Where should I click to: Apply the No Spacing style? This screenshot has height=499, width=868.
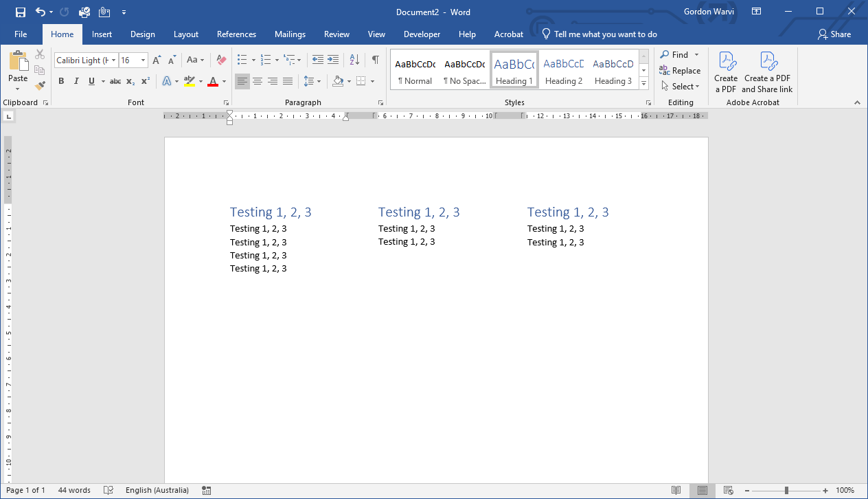465,69
